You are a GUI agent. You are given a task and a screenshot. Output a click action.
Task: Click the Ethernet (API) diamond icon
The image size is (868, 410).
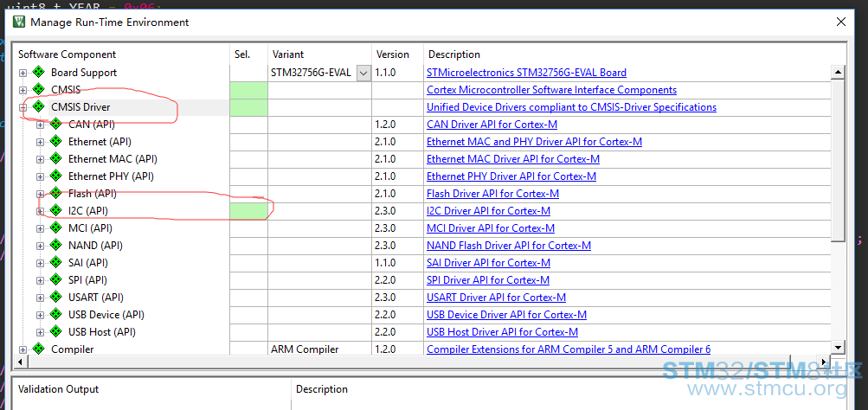click(55, 141)
